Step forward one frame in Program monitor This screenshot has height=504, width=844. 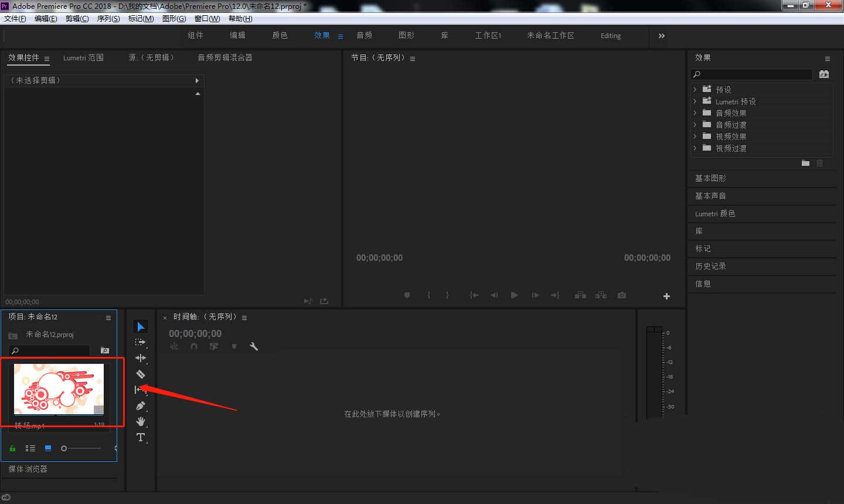[535, 295]
